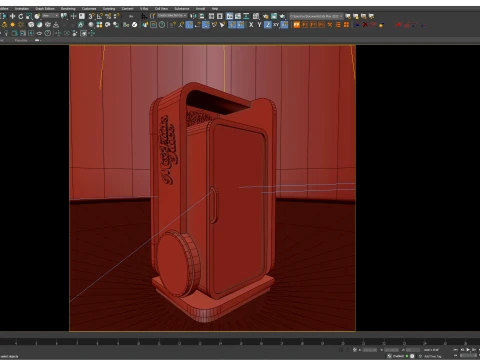The width and height of the screenshot is (480, 360).
Task: Click the red X icon in toolbar
Action: 365,25
